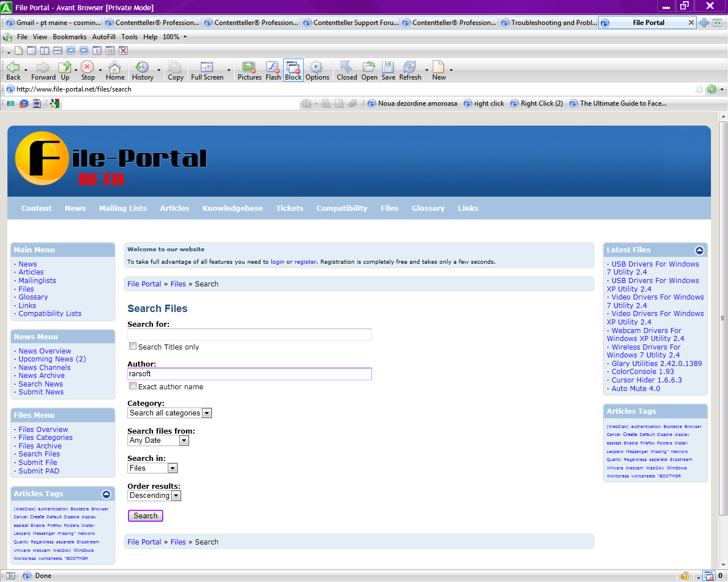Screen dimensions: 728x582
Task: Switch to Troubleshooting and Problems tab
Action: [x=548, y=23]
